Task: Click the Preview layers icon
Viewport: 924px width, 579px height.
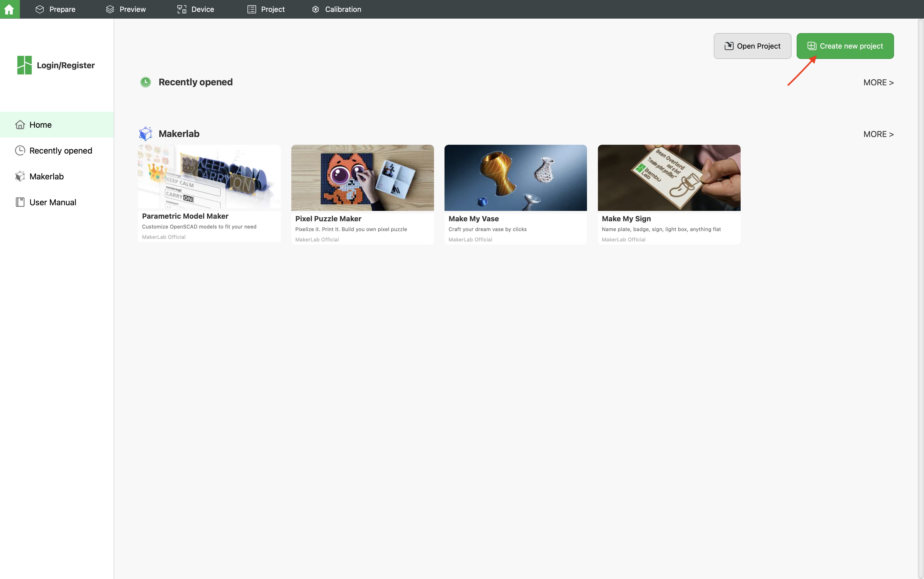Action: pos(110,9)
